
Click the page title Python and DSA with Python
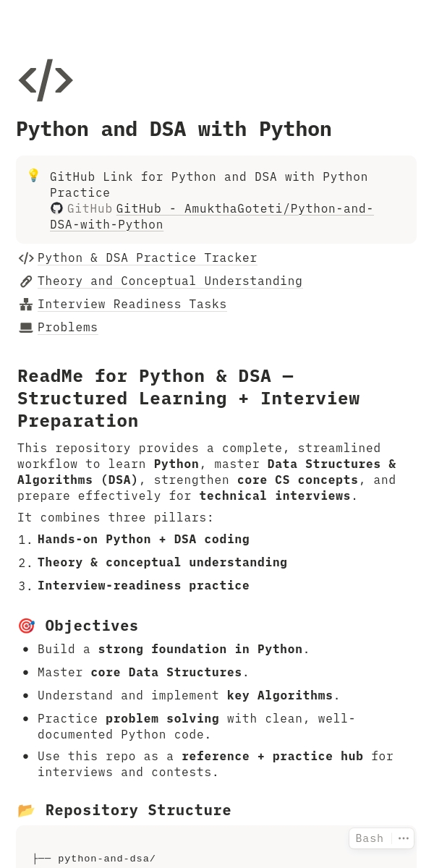(174, 129)
